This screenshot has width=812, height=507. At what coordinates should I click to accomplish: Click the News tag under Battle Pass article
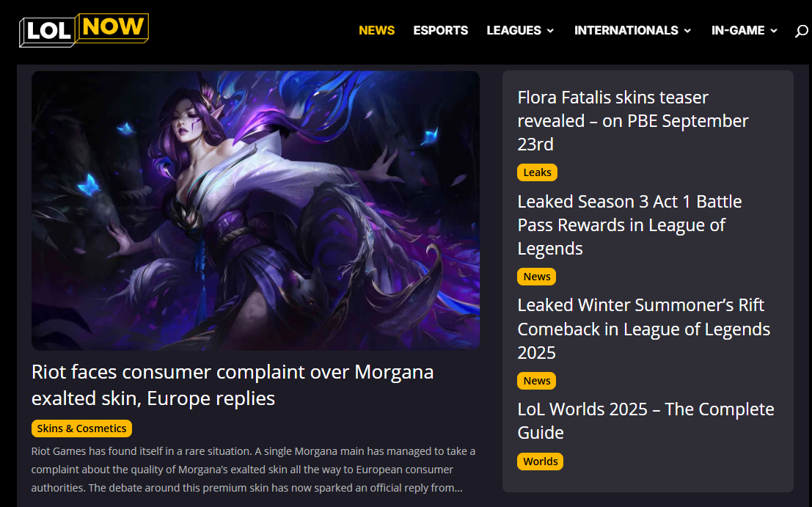point(536,277)
